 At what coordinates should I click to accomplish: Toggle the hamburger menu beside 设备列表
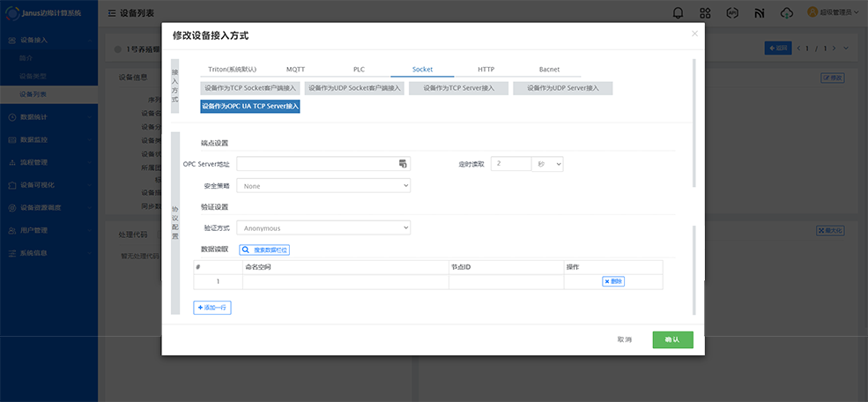point(111,13)
